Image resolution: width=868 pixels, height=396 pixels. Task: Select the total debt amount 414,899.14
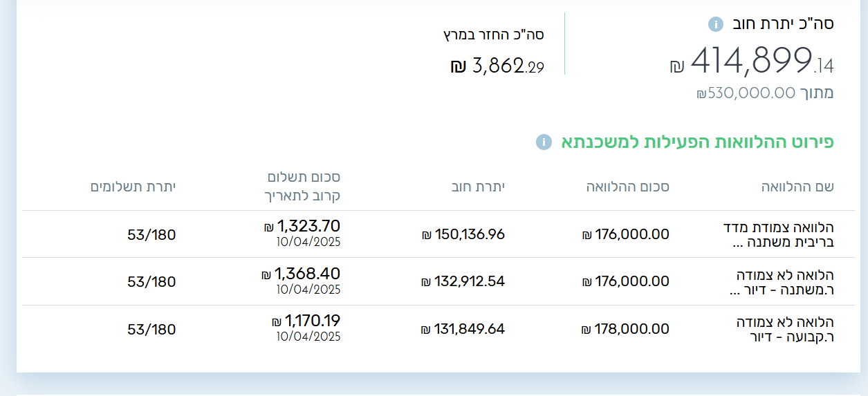(752, 61)
